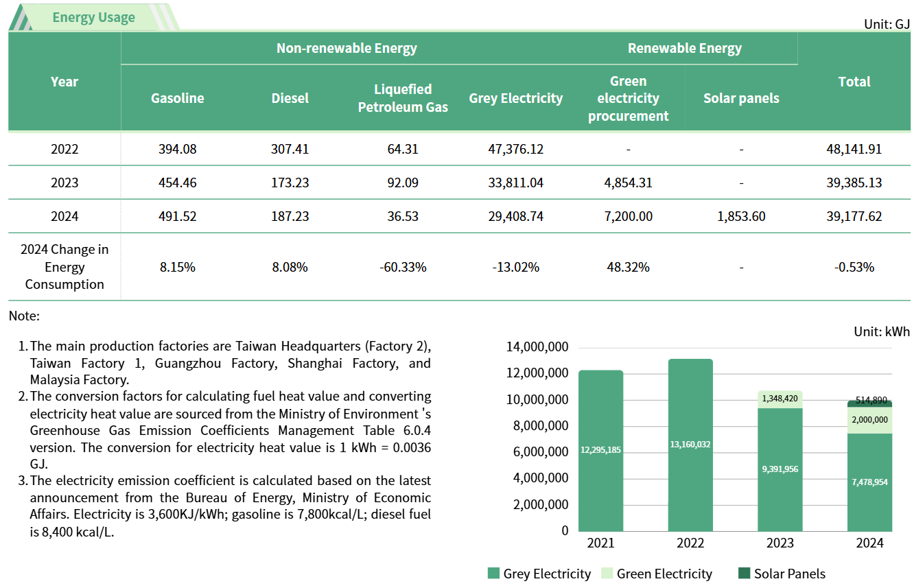
Task: Click the Unit: GJ label
Action: click(887, 23)
